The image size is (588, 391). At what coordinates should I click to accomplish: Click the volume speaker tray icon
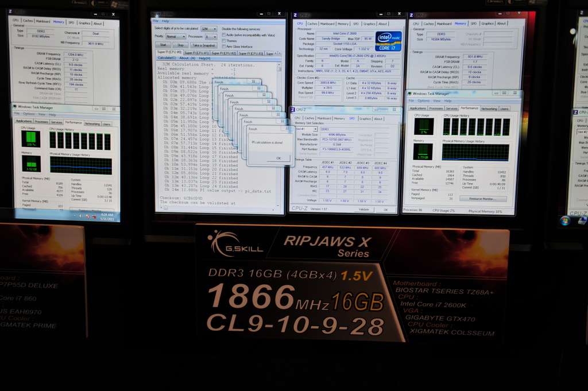[x=80, y=216]
